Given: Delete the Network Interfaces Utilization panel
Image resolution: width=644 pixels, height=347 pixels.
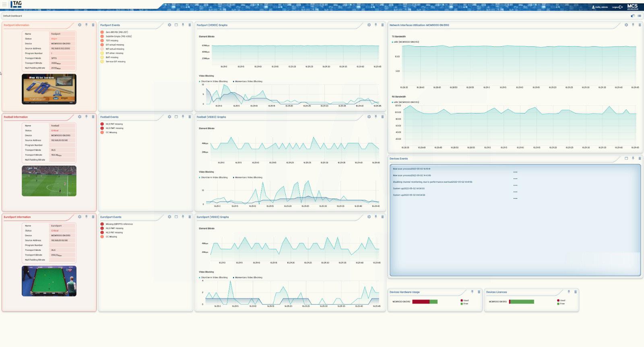Looking at the screenshot, I should [640, 25].
